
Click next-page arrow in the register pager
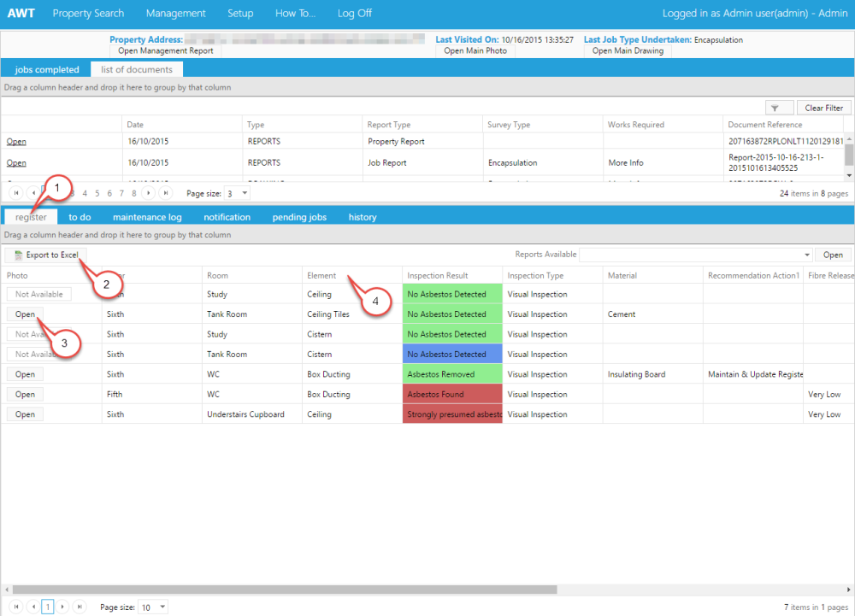click(x=62, y=607)
